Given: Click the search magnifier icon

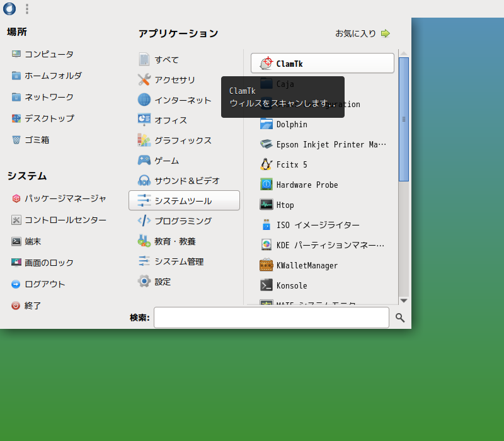Looking at the screenshot, I should [400, 318].
